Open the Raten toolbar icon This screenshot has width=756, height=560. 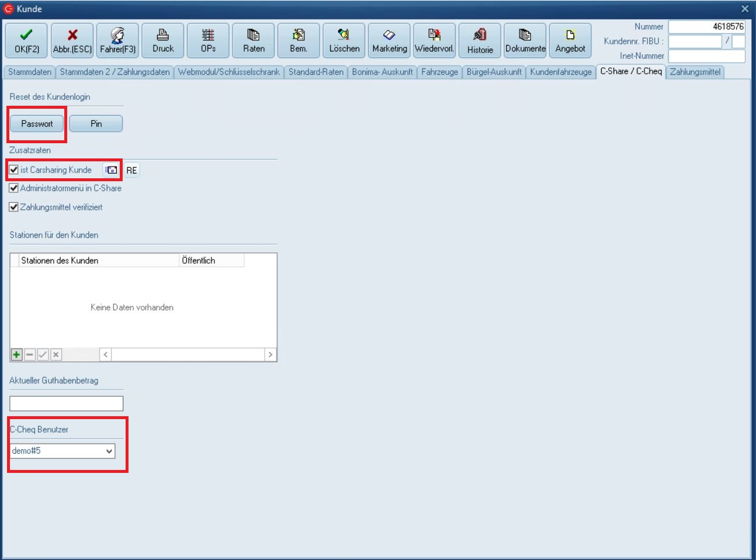[254, 40]
